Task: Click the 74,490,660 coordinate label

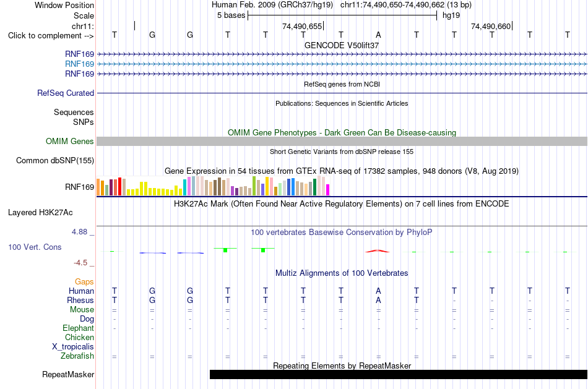Action: pos(491,26)
